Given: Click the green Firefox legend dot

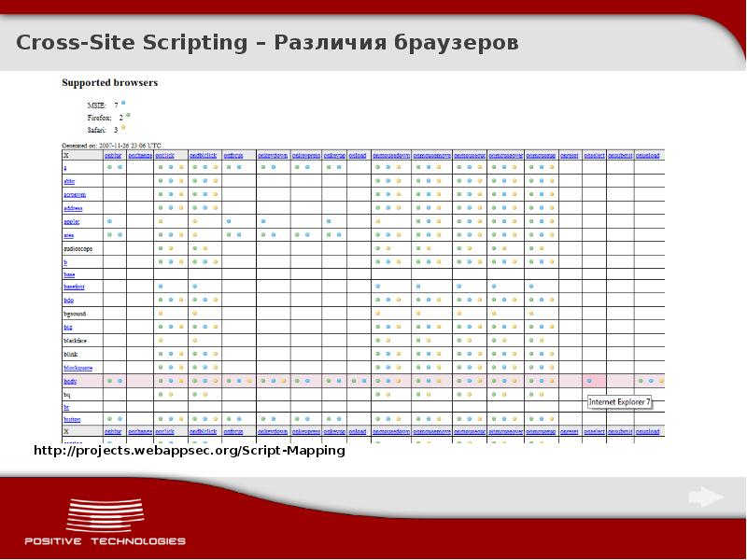Looking at the screenshot, I should [128, 115].
